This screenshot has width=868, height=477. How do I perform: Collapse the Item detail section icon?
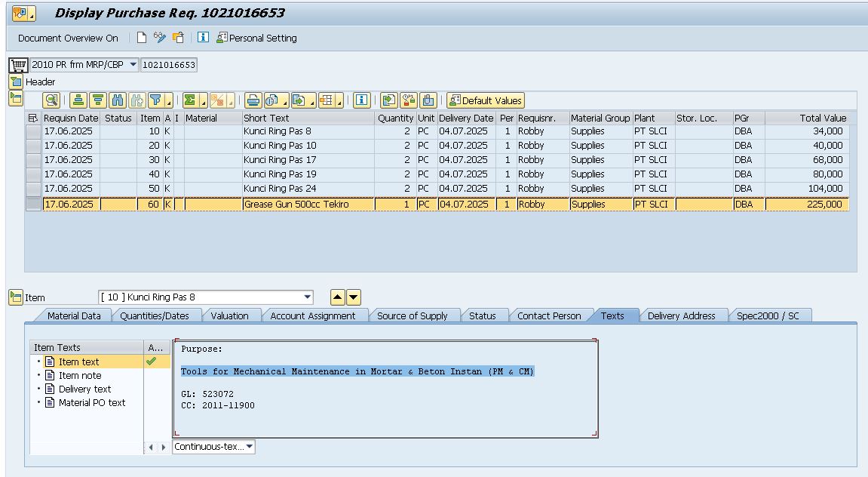[x=16, y=297]
